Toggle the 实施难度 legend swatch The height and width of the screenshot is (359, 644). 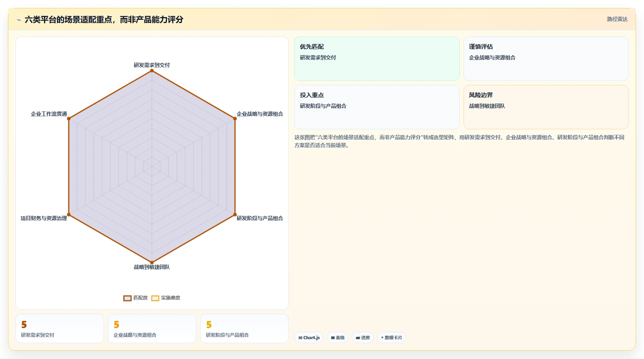click(155, 298)
